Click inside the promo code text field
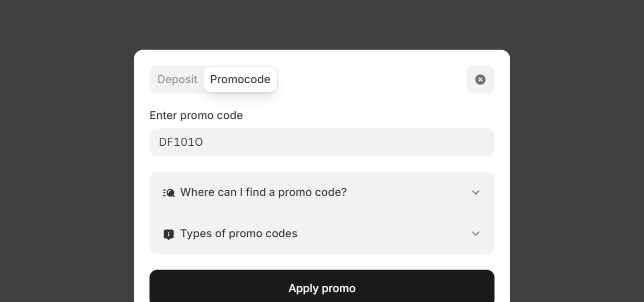 (x=321, y=142)
